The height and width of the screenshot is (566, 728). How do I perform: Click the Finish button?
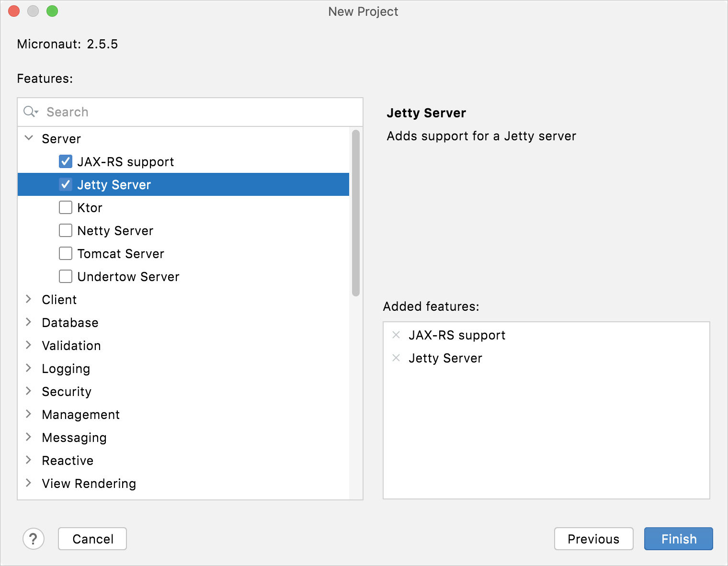click(x=678, y=539)
